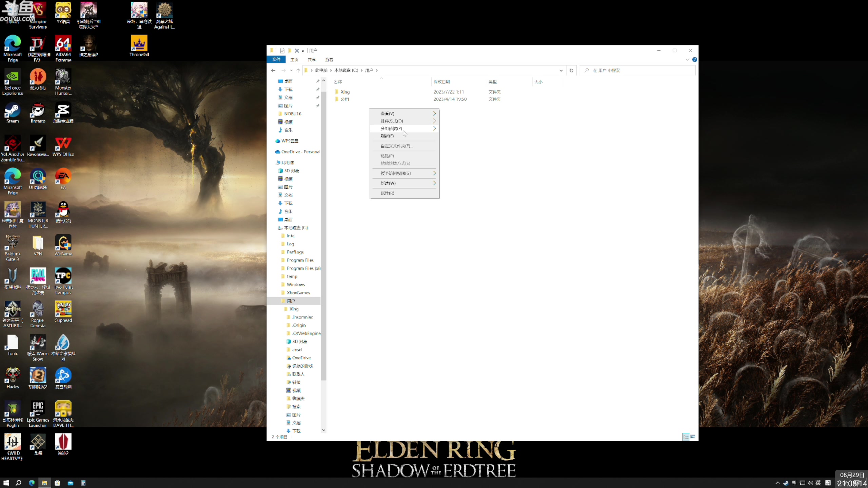Refresh the folder with address bar refresh icon
The image size is (868, 488).
point(571,70)
